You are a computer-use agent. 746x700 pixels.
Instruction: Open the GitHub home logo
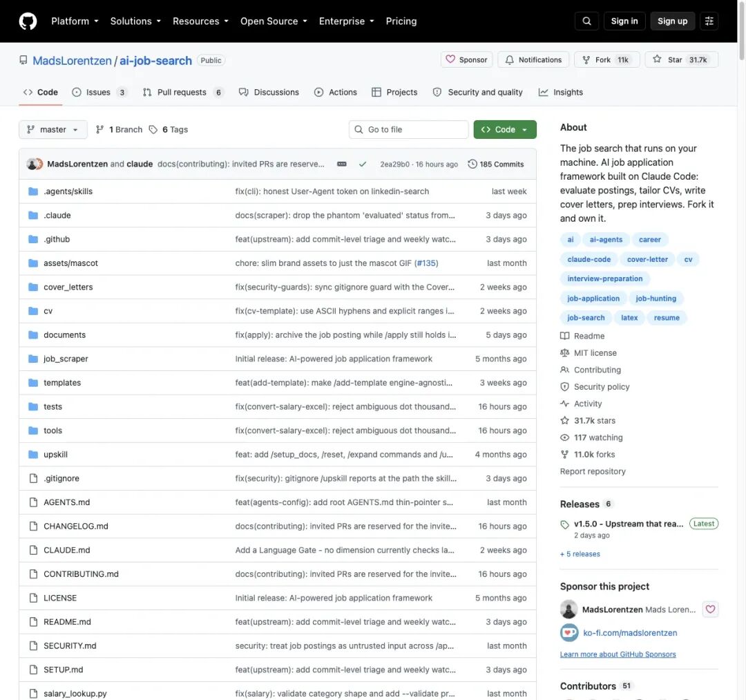click(x=28, y=21)
